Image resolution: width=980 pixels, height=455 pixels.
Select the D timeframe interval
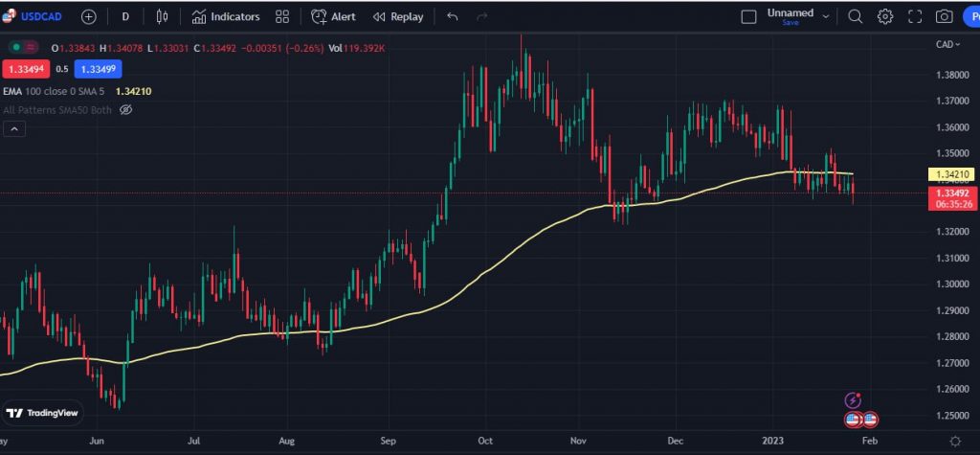pos(125,16)
